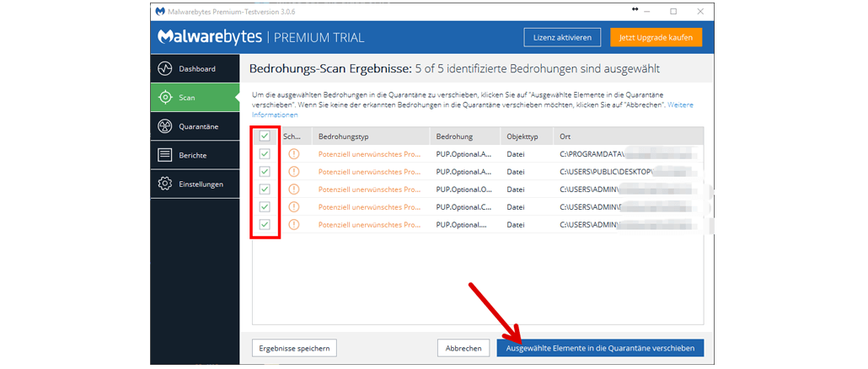Uncheck the C:\PROGRAMDATA threat checkbox
This screenshot has width=868, height=369.
pos(265,154)
